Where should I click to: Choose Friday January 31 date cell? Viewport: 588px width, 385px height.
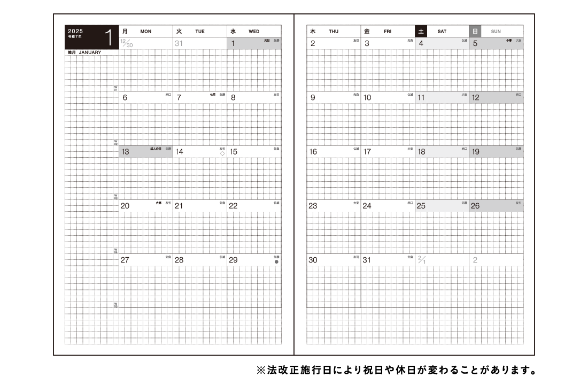click(388, 260)
